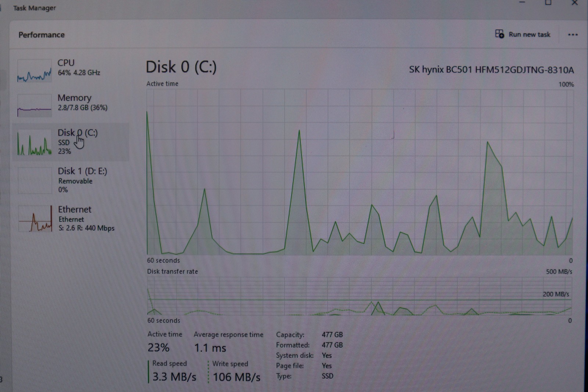Click the 23% active time value
This screenshot has height=392, width=588.
pyautogui.click(x=158, y=348)
